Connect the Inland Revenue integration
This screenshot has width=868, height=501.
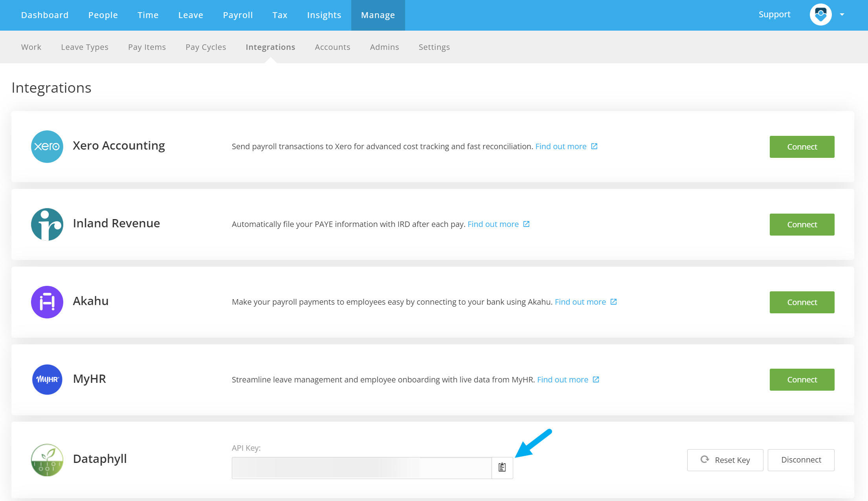click(802, 225)
